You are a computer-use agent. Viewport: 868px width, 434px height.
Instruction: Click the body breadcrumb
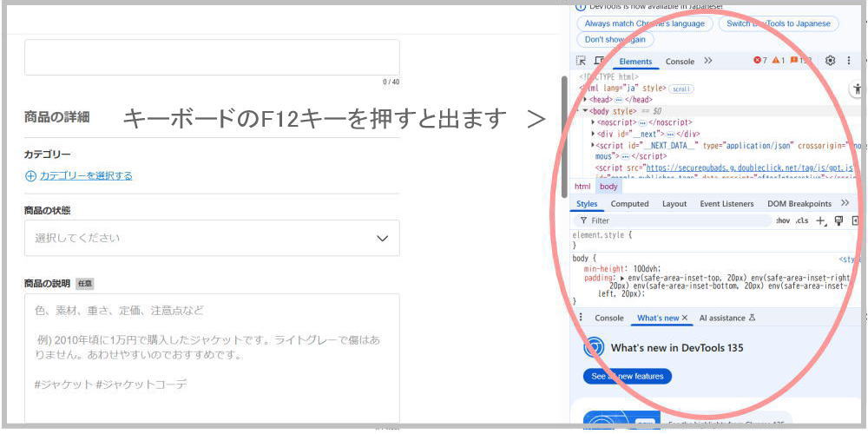608,187
